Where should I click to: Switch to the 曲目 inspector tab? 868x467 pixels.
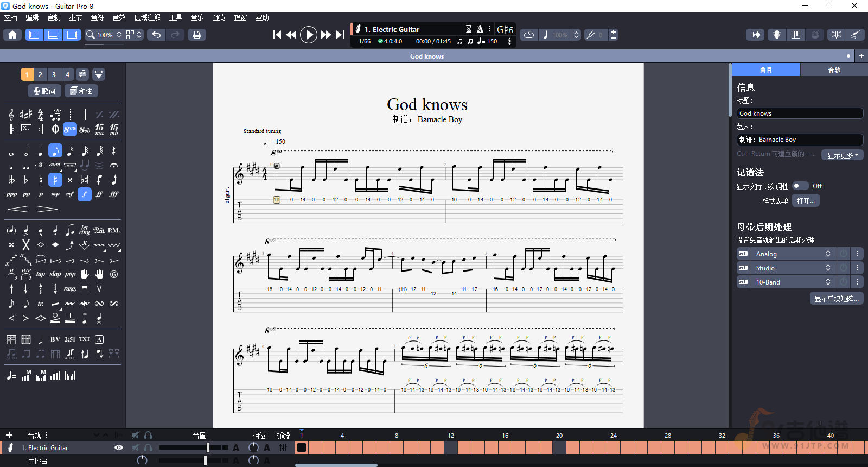pos(766,70)
